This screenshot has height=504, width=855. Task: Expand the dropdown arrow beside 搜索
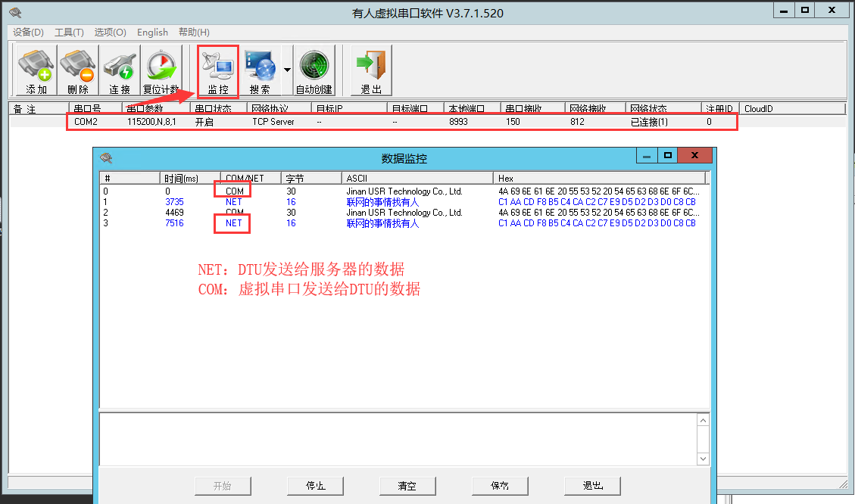pos(287,70)
